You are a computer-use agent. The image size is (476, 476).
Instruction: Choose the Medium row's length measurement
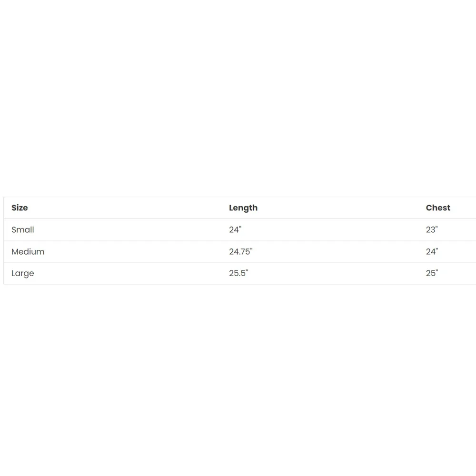point(241,251)
